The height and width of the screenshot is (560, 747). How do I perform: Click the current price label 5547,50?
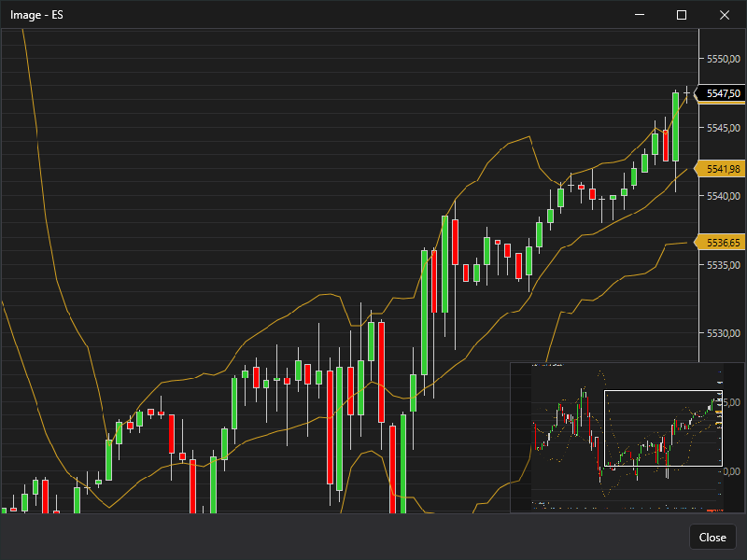point(722,93)
